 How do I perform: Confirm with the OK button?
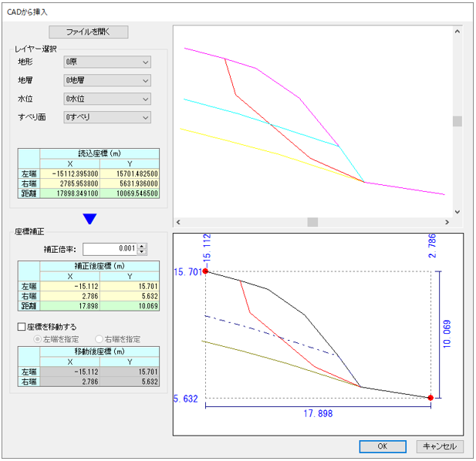383,446
